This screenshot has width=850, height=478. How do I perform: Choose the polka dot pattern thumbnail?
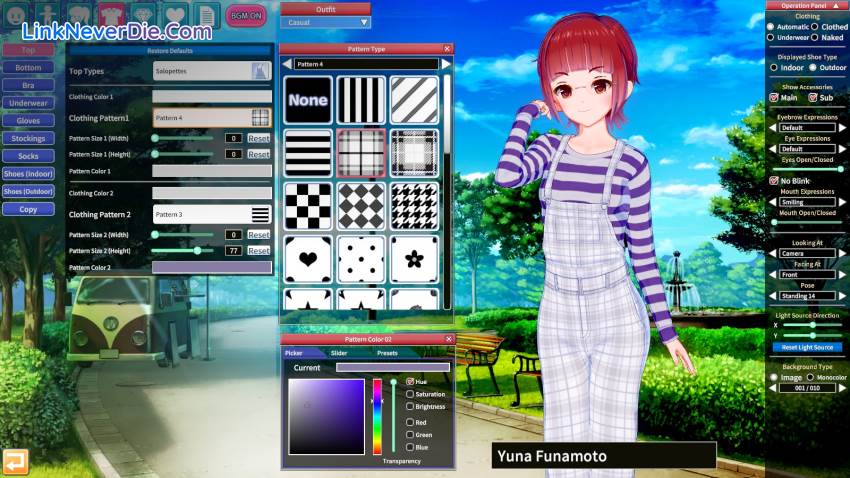[361, 258]
